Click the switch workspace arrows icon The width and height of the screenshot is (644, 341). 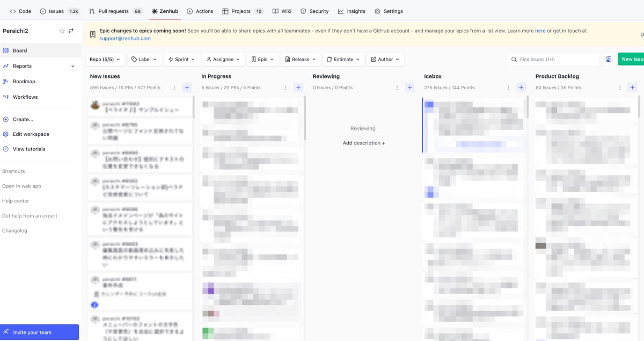coord(71,31)
